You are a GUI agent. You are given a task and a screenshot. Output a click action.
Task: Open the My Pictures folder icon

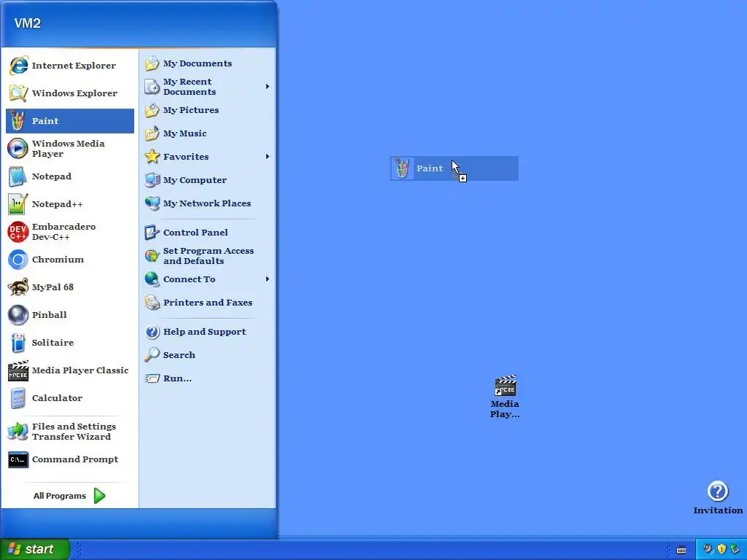[x=152, y=110]
